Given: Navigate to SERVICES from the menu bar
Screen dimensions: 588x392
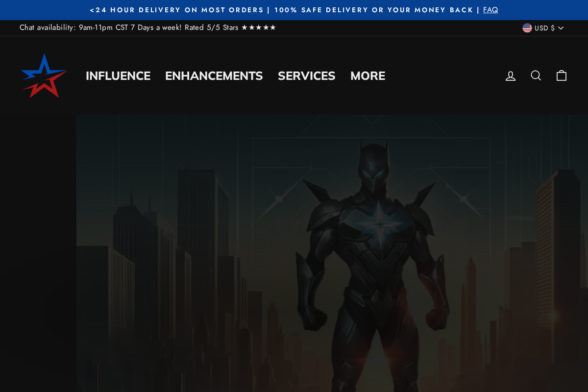Looking at the screenshot, I should tap(306, 75).
